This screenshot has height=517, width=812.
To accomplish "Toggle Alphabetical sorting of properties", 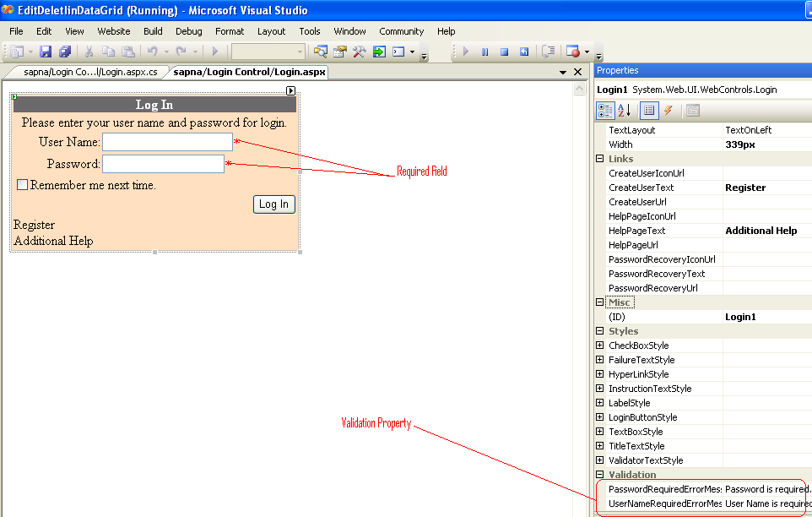I will 623,111.
